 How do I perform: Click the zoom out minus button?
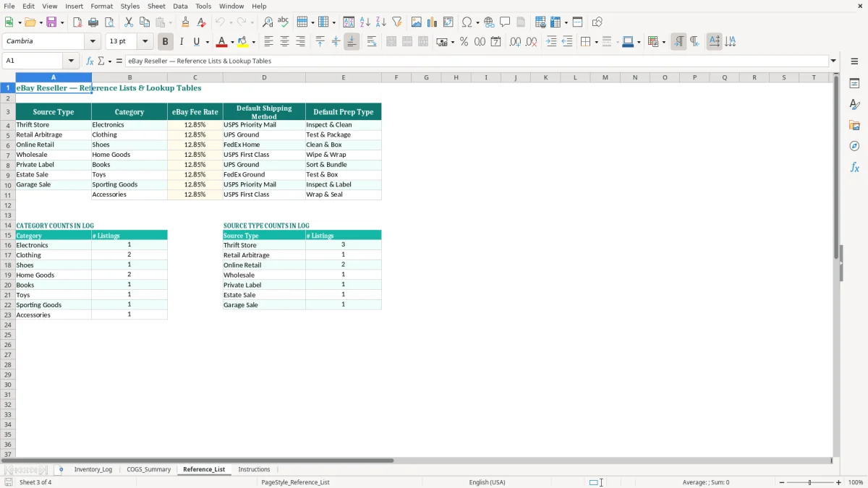[782, 482]
